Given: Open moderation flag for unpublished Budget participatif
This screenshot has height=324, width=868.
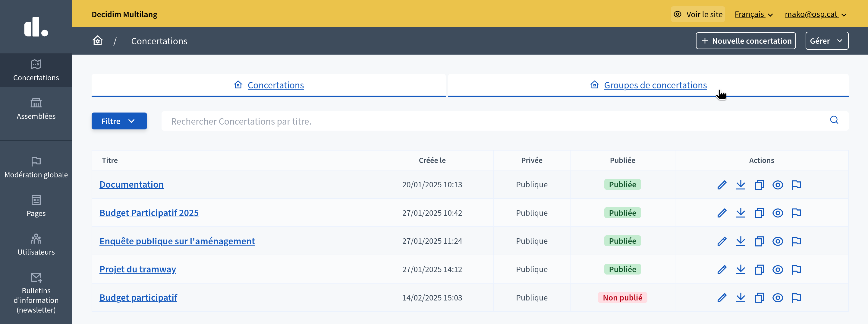Looking at the screenshot, I should click(796, 298).
